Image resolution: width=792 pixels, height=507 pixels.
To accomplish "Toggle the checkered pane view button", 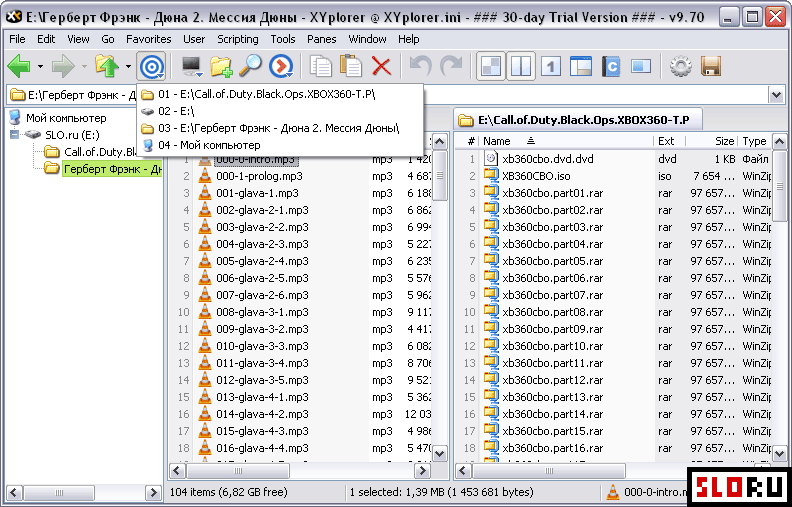I will pos(491,67).
